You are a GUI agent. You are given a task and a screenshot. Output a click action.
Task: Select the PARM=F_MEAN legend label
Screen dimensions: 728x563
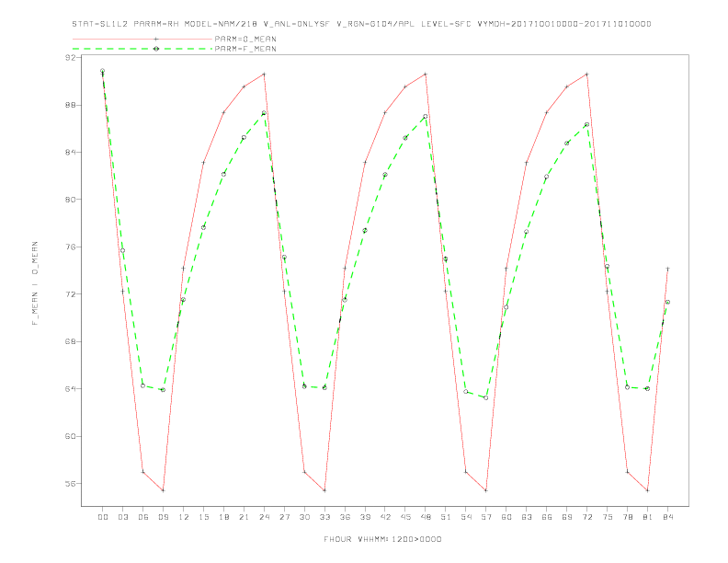(x=245, y=49)
